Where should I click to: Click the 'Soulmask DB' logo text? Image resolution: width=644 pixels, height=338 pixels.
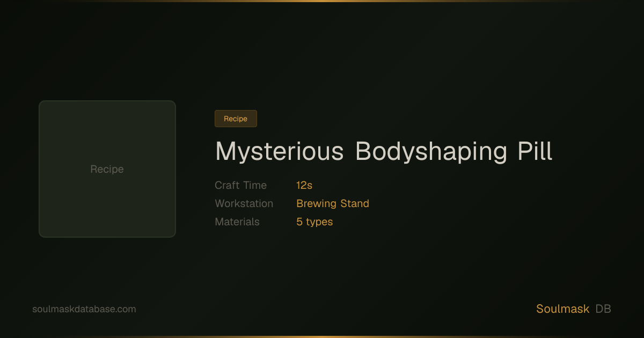point(574,309)
